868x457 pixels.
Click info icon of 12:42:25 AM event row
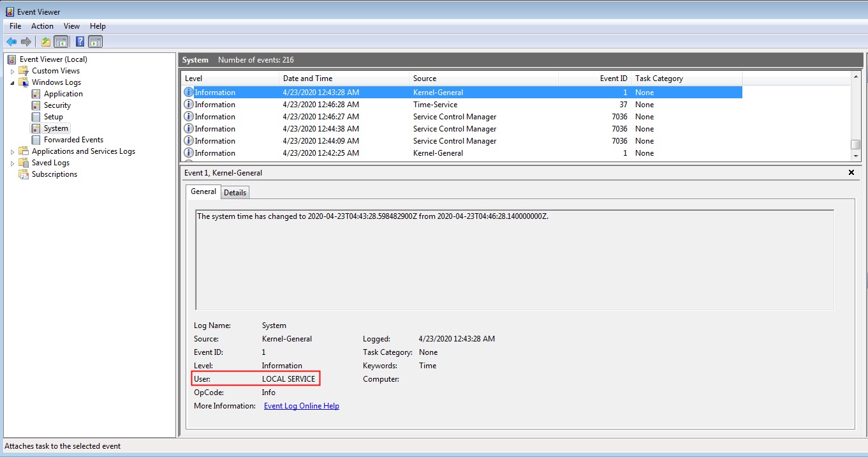pos(189,153)
